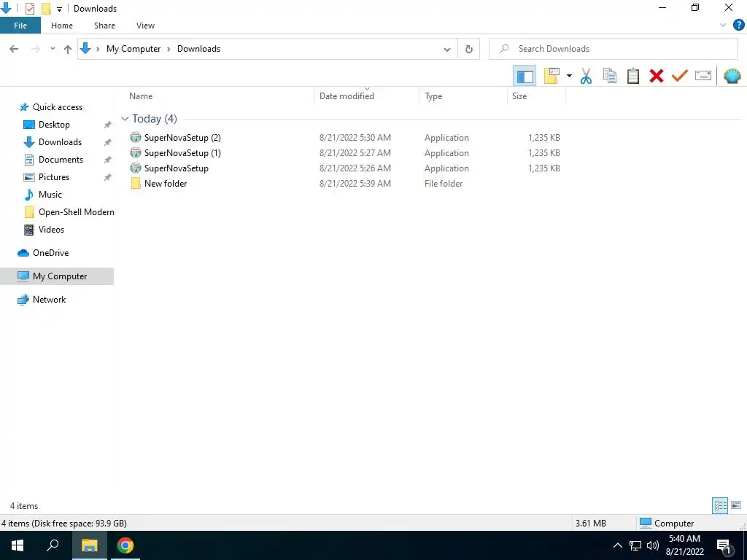This screenshot has width=747, height=560.
Task: Select Downloads in the sidebar
Action: click(60, 142)
